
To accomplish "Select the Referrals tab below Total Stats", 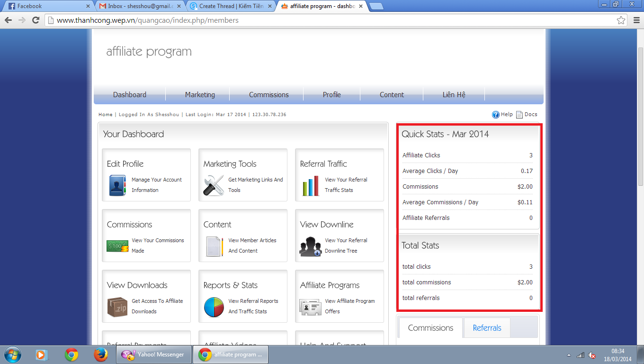I will pyautogui.click(x=487, y=328).
